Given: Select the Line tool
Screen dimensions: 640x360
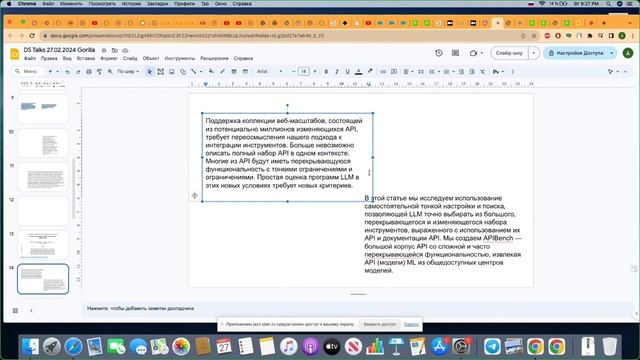Looking at the screenshot, I should pyautogui.click(x=193, y=71).
